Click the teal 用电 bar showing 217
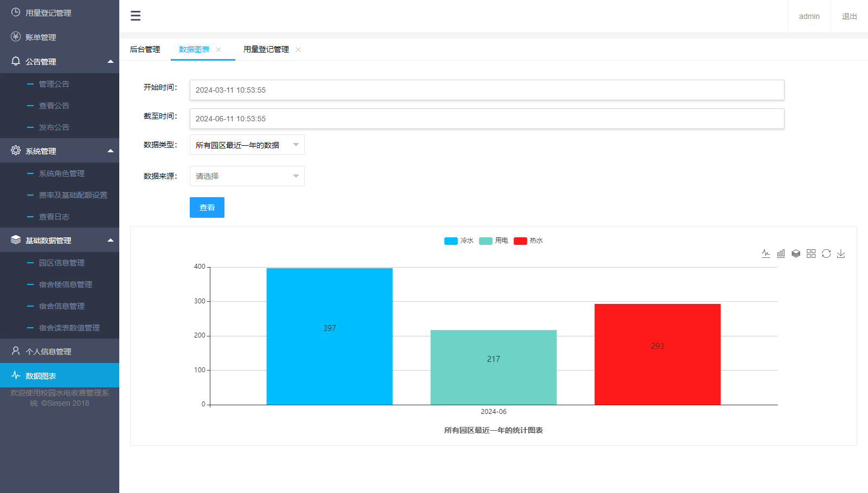This screenshot has height=493, width=868. [x=493, y=367]
